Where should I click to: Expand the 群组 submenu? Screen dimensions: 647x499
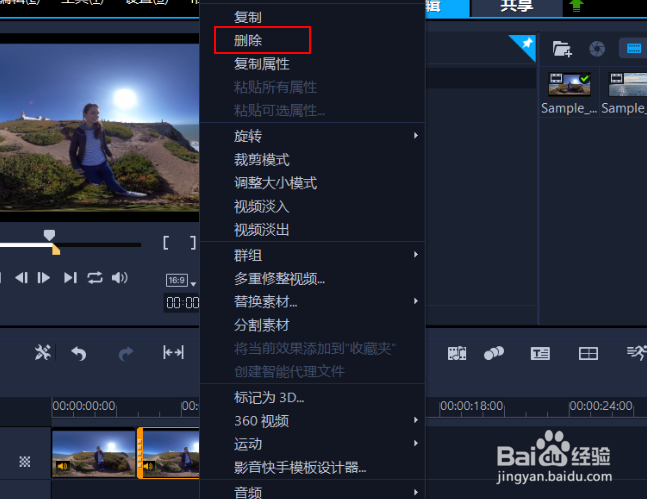coord(312,255)
